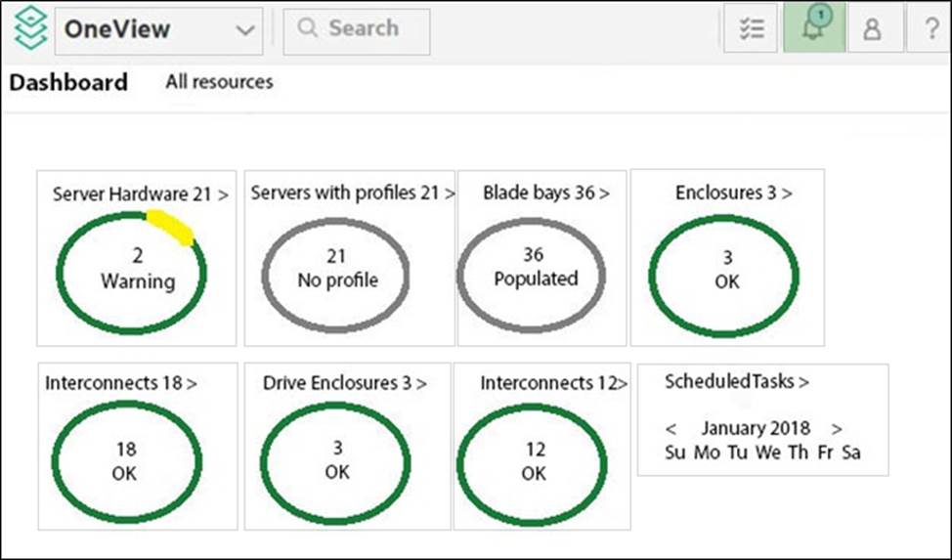Select the Dashboard tab
Screen dimensions: 952x560
click(68, 82)
